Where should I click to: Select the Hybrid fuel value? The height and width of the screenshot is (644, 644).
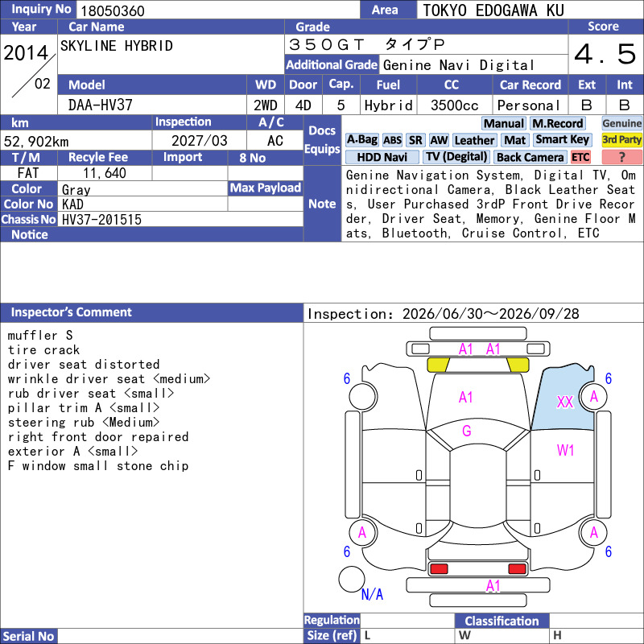(388, 105)
